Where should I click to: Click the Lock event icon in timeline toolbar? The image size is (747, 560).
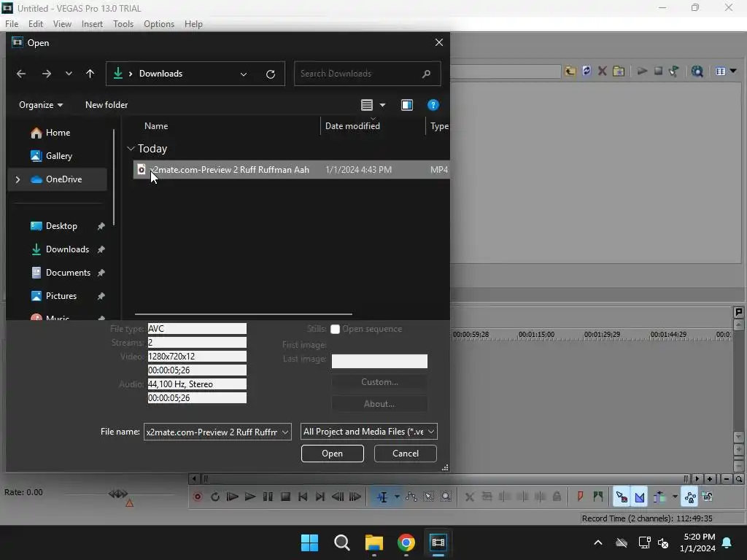[x=557, y=497]
